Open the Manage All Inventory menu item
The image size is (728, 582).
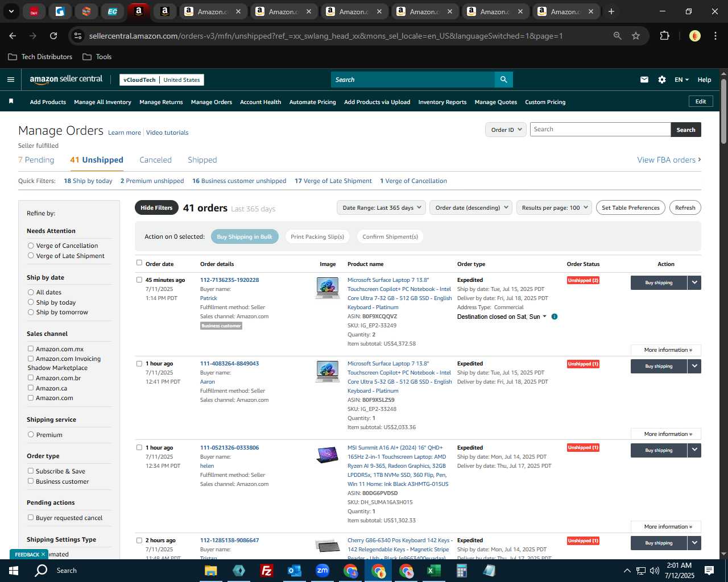tap(102, 102)
